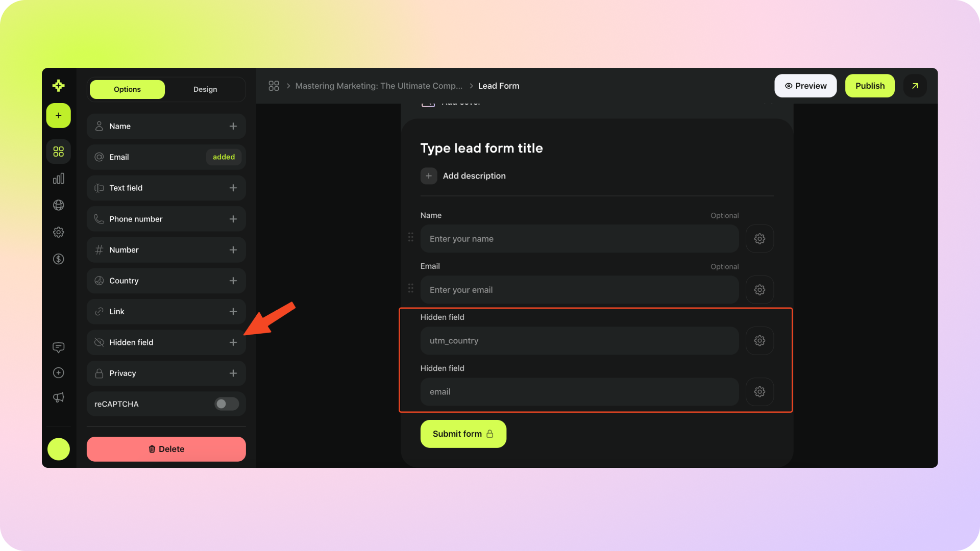
Task: Open the external link arrow button
Action: [915, 86]
